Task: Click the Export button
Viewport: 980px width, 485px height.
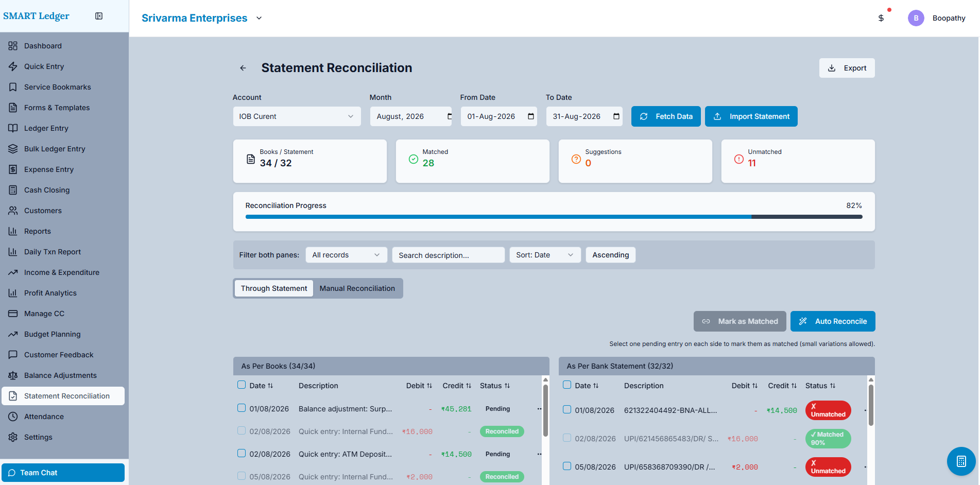Action: [x=847, y=68]
